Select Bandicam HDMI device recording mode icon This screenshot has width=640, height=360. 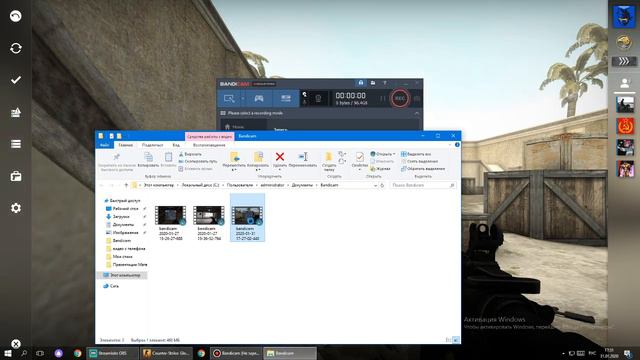point(286,98)
